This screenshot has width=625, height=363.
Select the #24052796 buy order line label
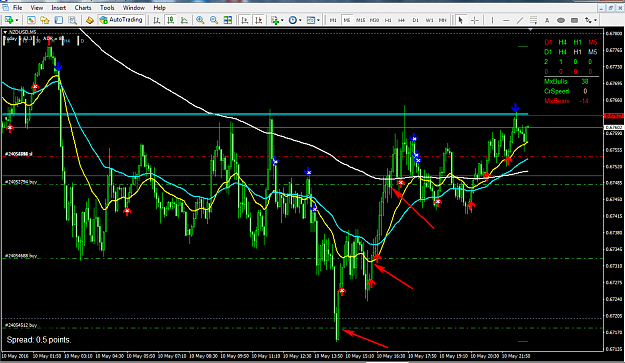pos(21,182)
